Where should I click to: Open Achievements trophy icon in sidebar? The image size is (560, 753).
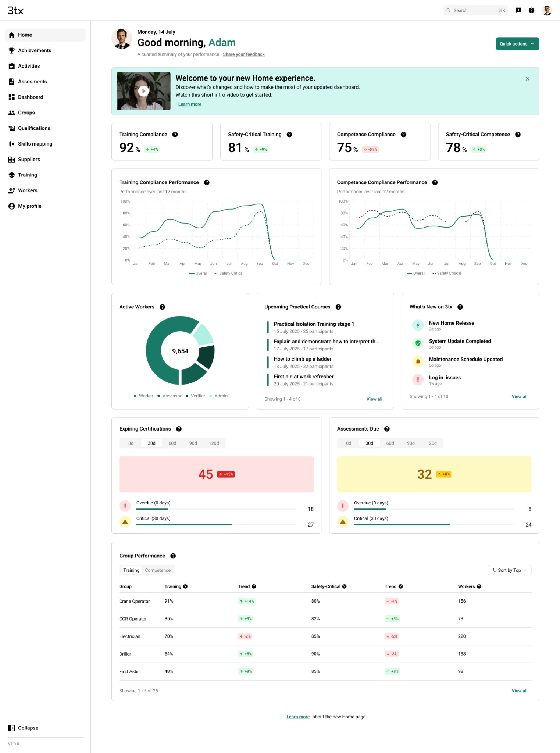(x=12, y=50)
